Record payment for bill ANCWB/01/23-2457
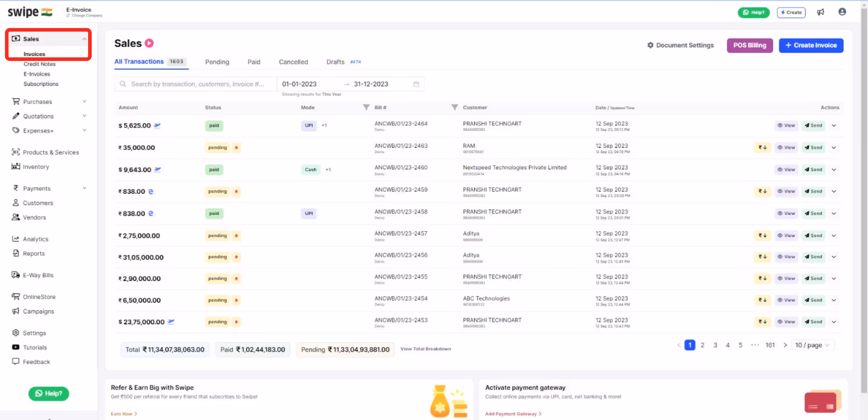This screenshot has width=868, height=420. click(x=763, y=236)
